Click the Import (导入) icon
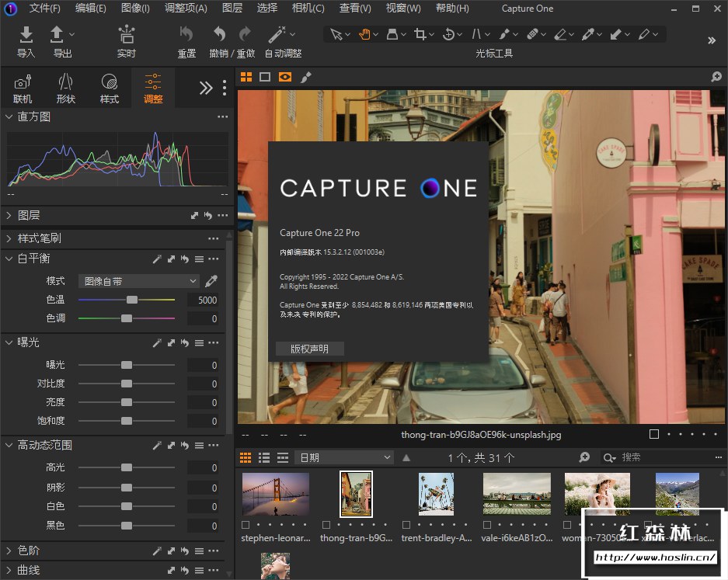This screenshot has height=580, width=728. pyautogui.click(x=26, y=35)
